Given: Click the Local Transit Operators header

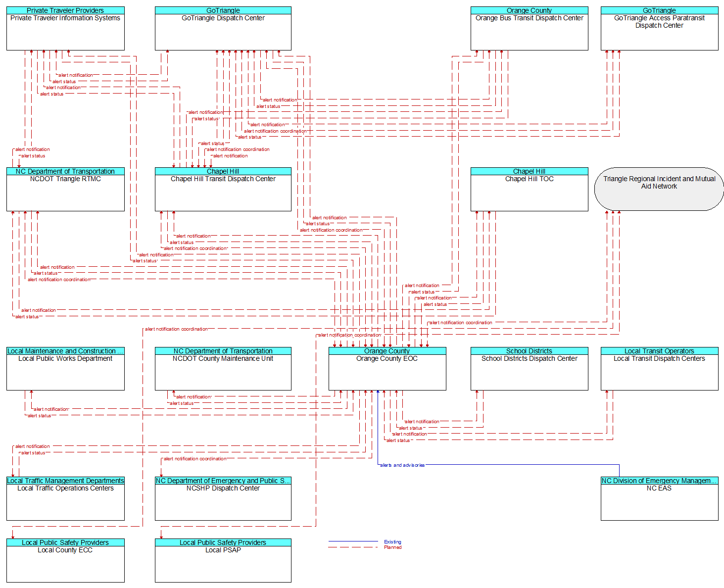Looking at the screenshot, I should click(x=659, y=351).
